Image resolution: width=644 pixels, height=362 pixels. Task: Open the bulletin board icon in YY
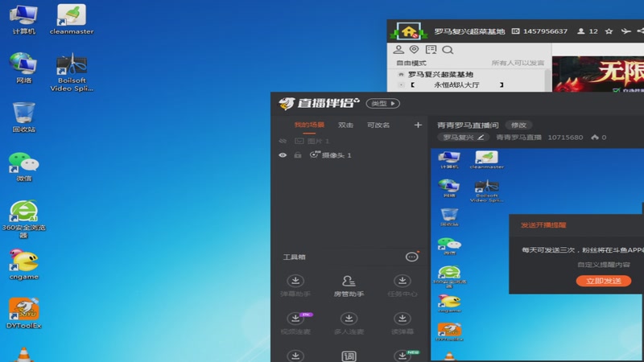point(431,50)
